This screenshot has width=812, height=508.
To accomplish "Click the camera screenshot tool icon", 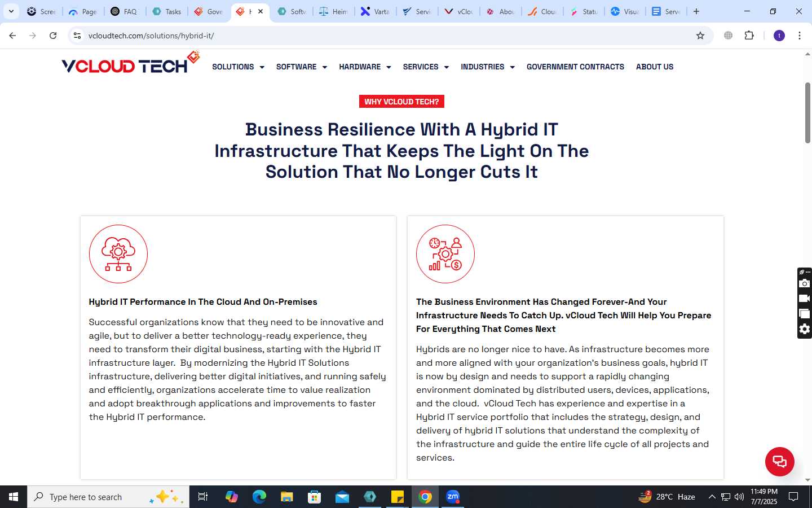I will (x=805, y=283).
